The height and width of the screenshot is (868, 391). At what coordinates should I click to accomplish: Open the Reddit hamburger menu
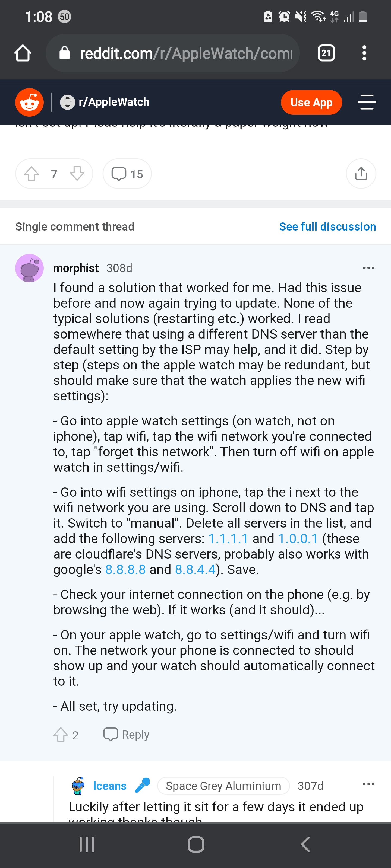367,102
